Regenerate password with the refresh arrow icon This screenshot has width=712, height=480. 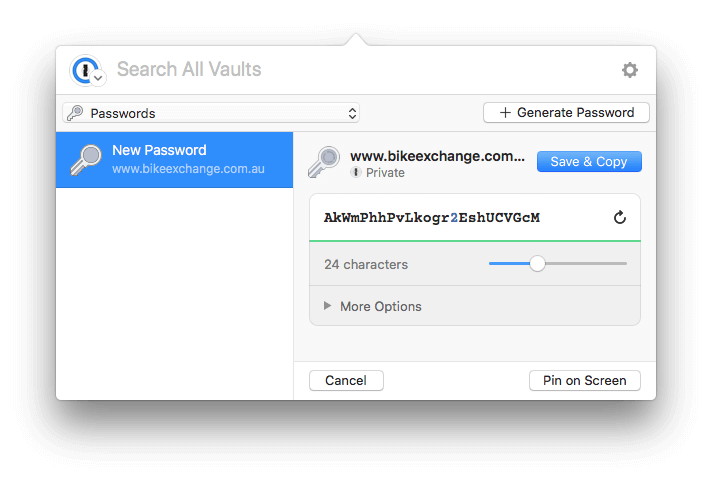point(620,218)
